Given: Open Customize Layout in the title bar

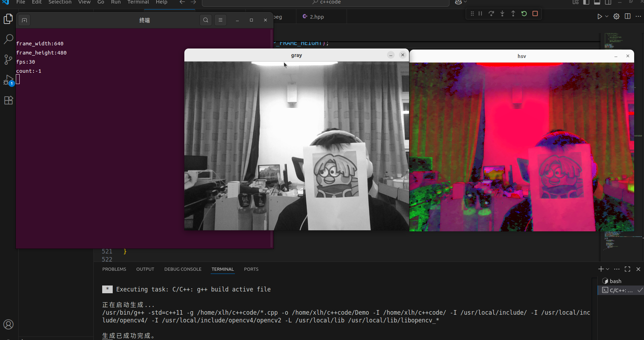Looking at the screenshot, I should [575, 2].
